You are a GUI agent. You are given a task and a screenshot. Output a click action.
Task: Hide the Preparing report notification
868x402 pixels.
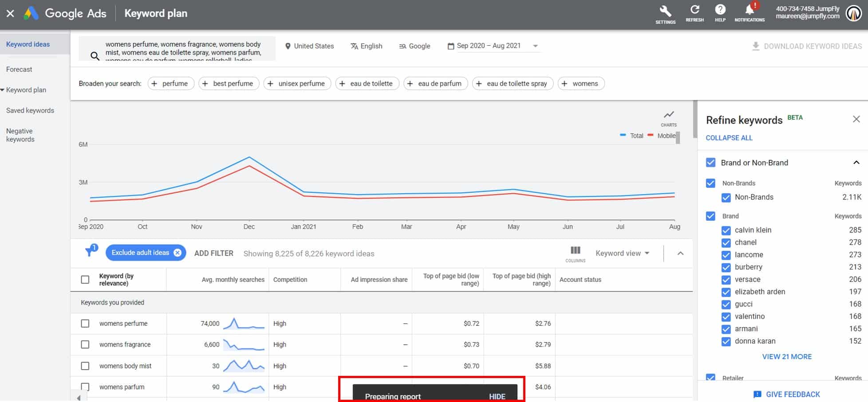[x=497, y=397]
